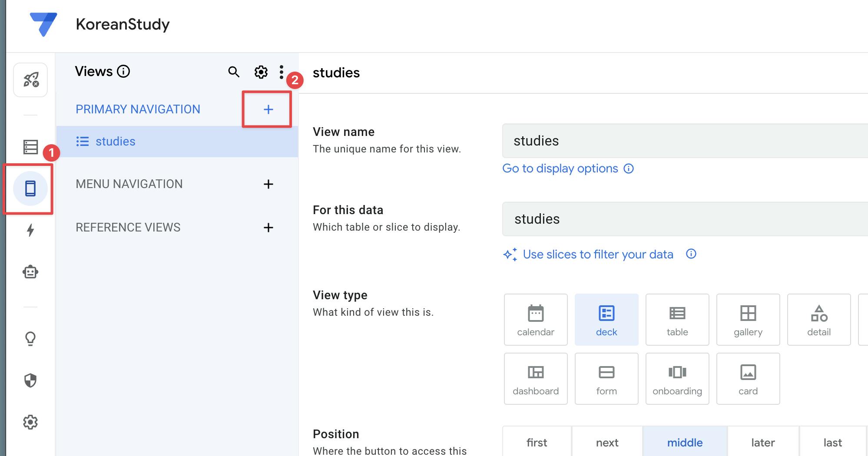
Task: Open the Automation robot icon
Action: pyautogui.click(x=30, y=272)
